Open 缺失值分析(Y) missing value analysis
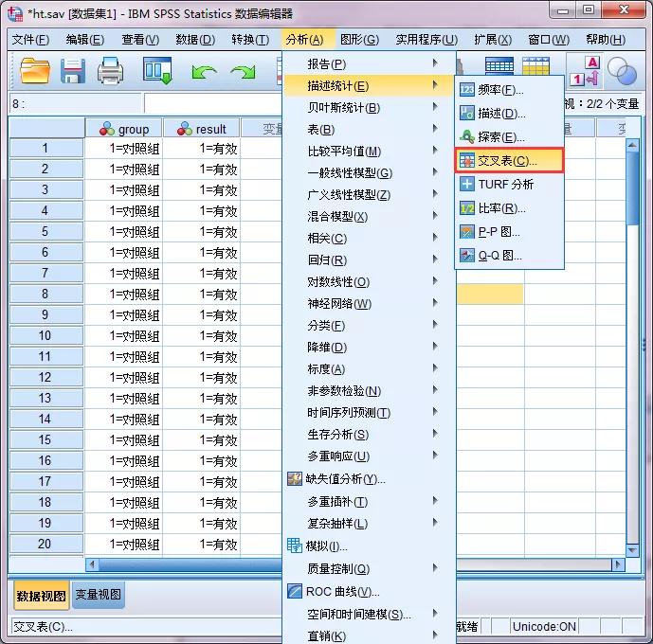 coord(369,479)
